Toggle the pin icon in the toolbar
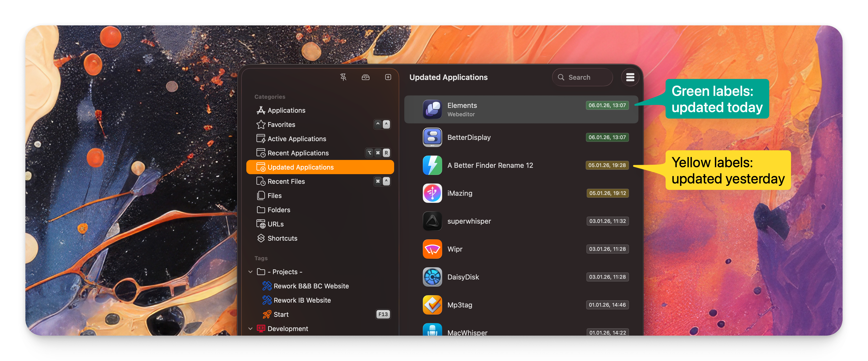 [343, 77]
